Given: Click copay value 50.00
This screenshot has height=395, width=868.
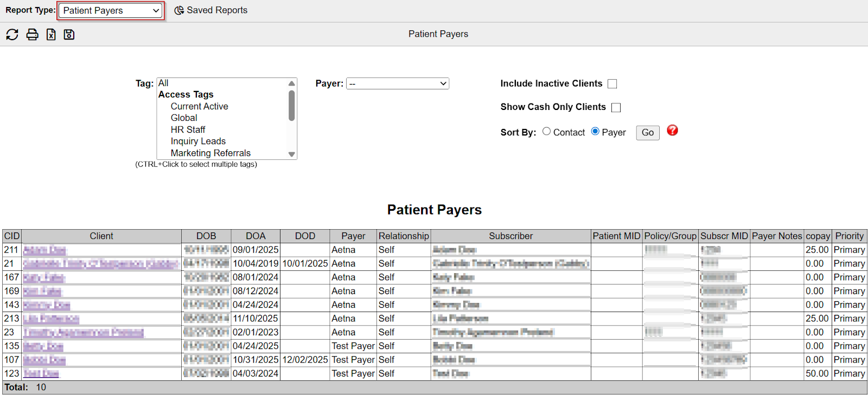Looking at the screenshot, I should (x=817, y=374).
